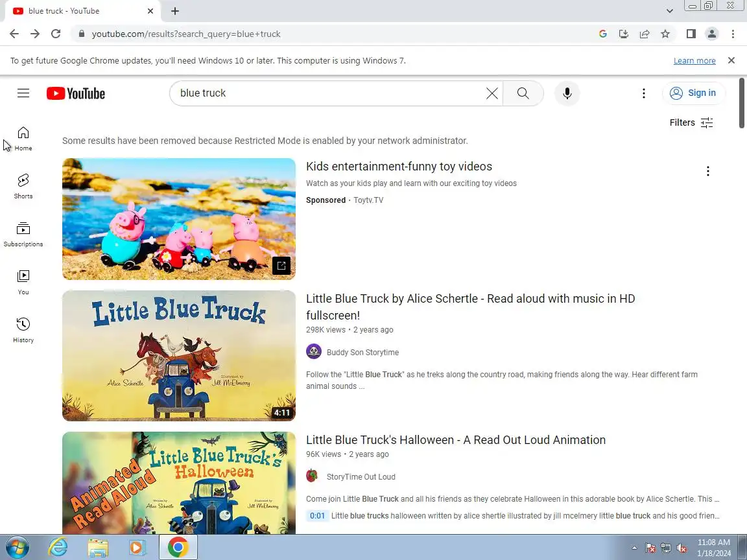Click the muted volume tray icon
This screenshot has height=560, width=747.
pyautogui.click(x=682, y=548)
